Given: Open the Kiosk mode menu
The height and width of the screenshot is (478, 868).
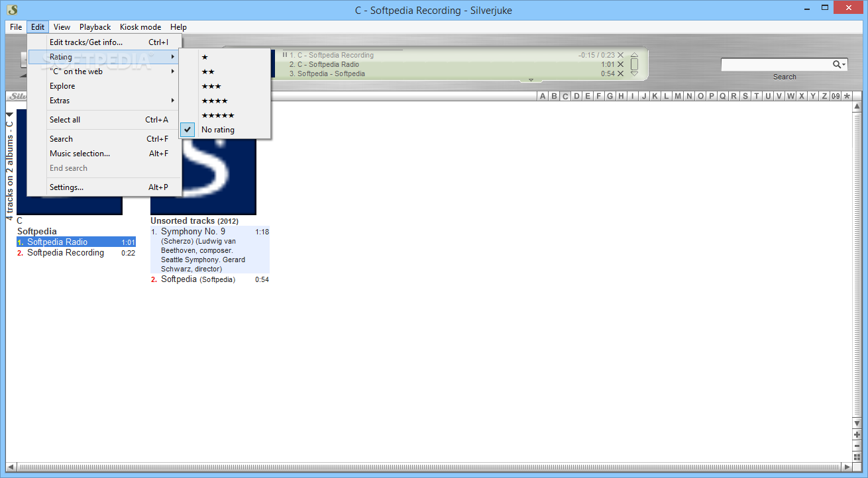Looking at the screenshot, I should (140, 27).
